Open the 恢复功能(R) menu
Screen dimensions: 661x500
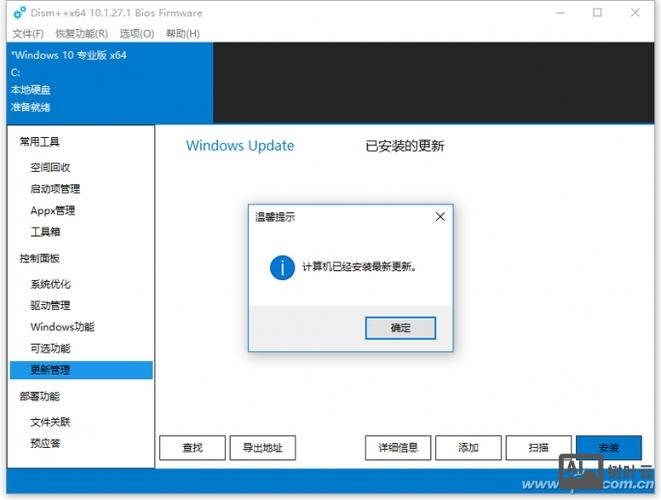82,34
